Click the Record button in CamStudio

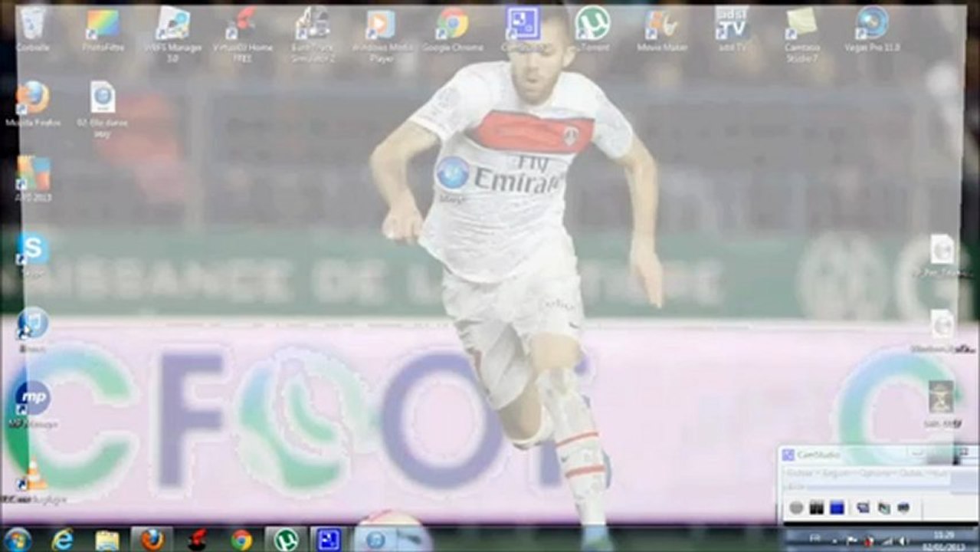click(x=796, y=507)
